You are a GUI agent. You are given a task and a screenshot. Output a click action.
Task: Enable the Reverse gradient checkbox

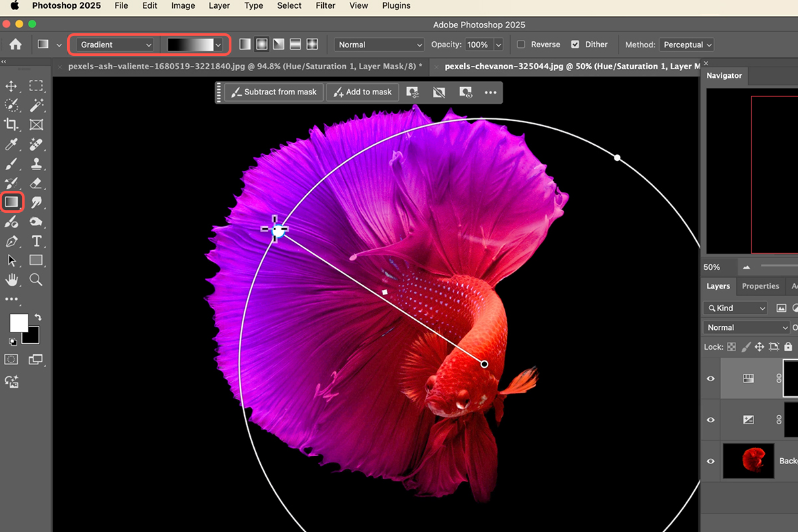point(521,44)
